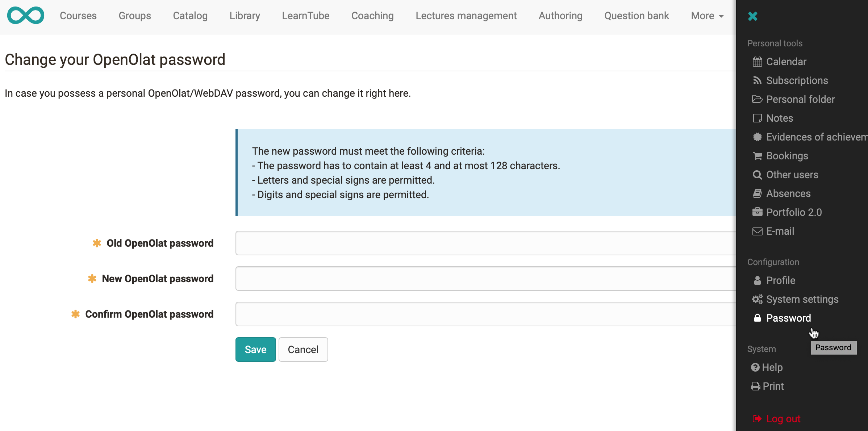This screenshot has width=868, height=431.
Task: Open the Question bank tab
Action: [637, 16]
